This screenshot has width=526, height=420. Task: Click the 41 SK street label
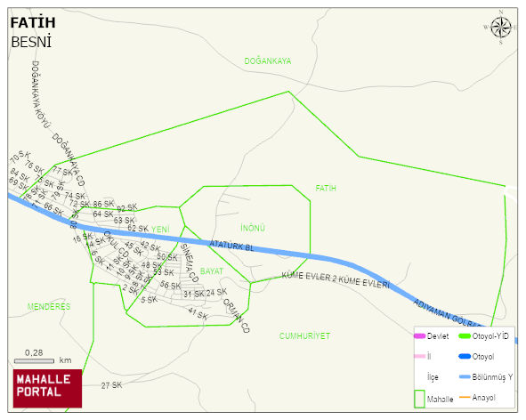pyautogui.click(x=198, y=313)
